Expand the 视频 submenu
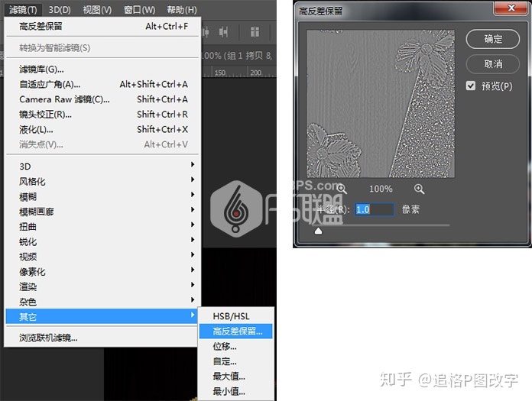 click(x=102, y=257)
